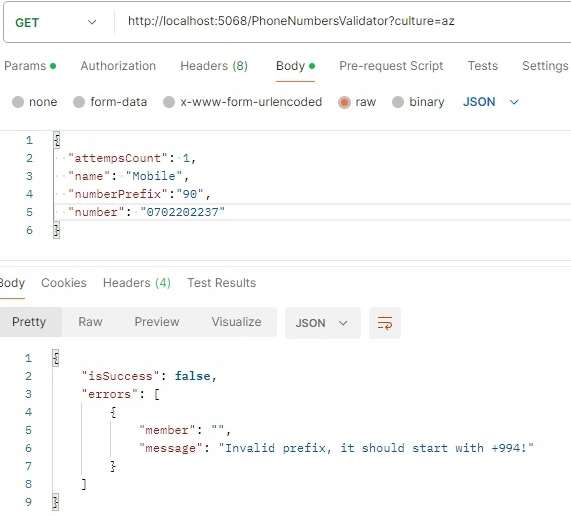Switch to the Params tab

click(x=30, y=66)
